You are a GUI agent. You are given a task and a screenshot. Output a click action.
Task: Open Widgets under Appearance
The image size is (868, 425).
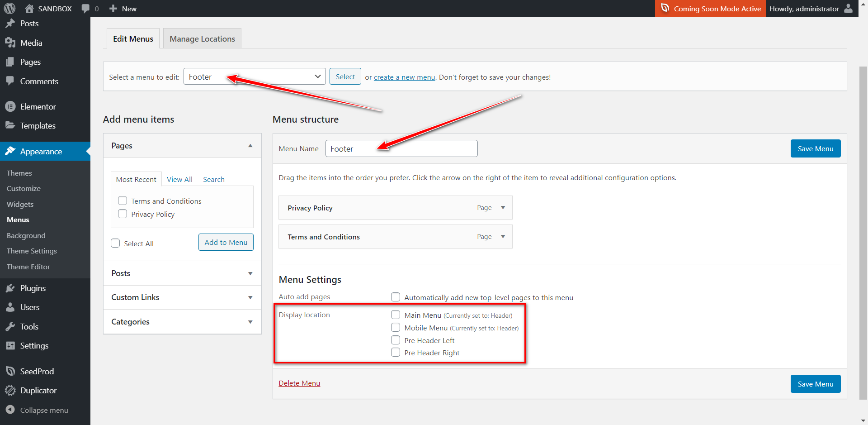20,204
